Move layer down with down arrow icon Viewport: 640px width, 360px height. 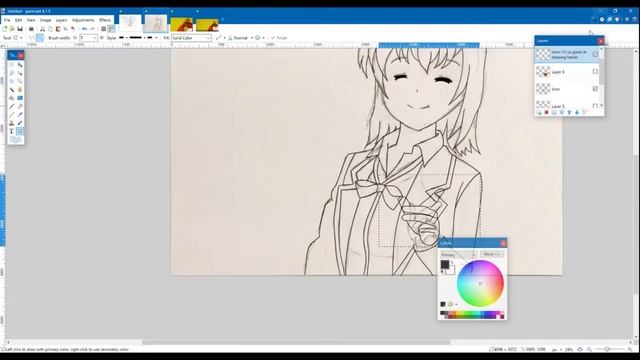coord(577,112)
